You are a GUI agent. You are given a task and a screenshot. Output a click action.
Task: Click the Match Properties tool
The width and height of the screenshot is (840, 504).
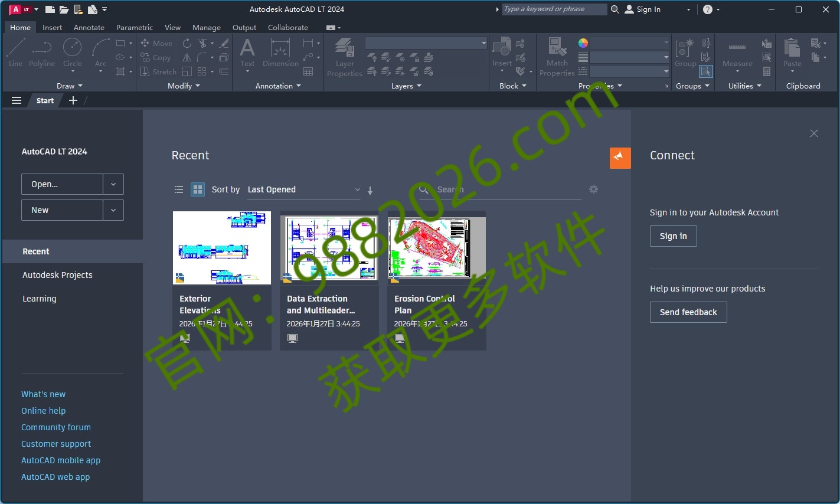pyautogui.click(x=557, y=57)
